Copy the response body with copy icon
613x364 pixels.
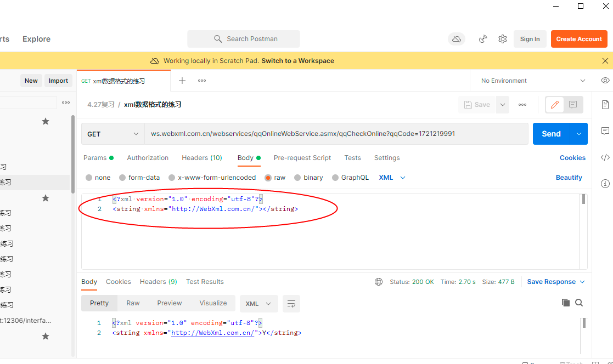pos(565,303)
